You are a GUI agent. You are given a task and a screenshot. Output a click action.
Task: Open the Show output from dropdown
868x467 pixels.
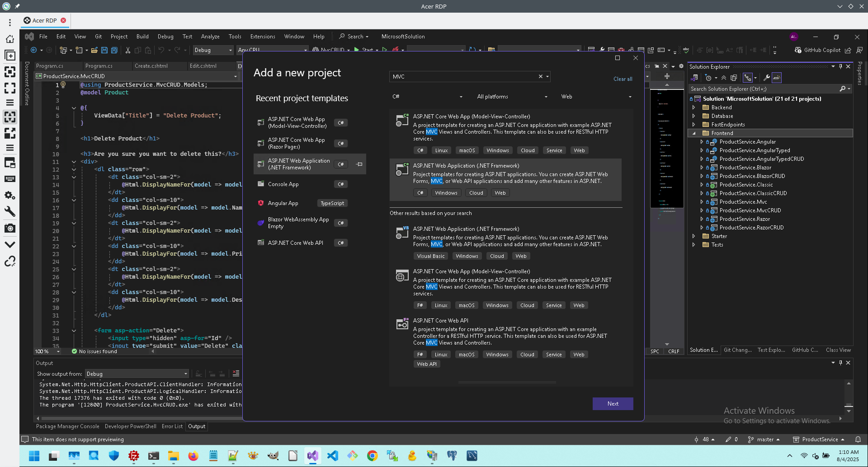[137, 374]
